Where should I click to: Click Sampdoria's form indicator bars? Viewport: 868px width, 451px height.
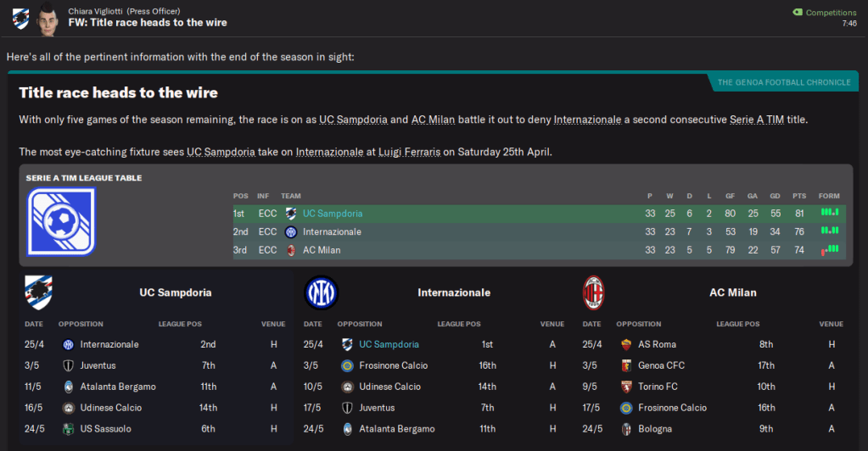pyautogui.click(x=829, y=213)
